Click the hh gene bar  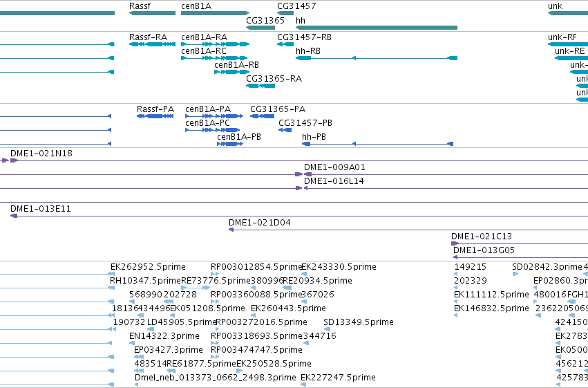click(x=377, y=28)
